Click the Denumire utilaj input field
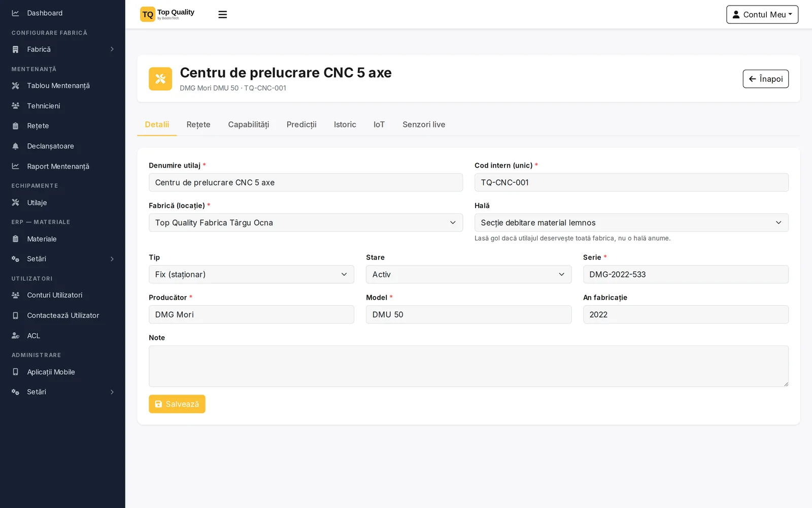Screen dimensions: 812x508 tap(306, 182)
